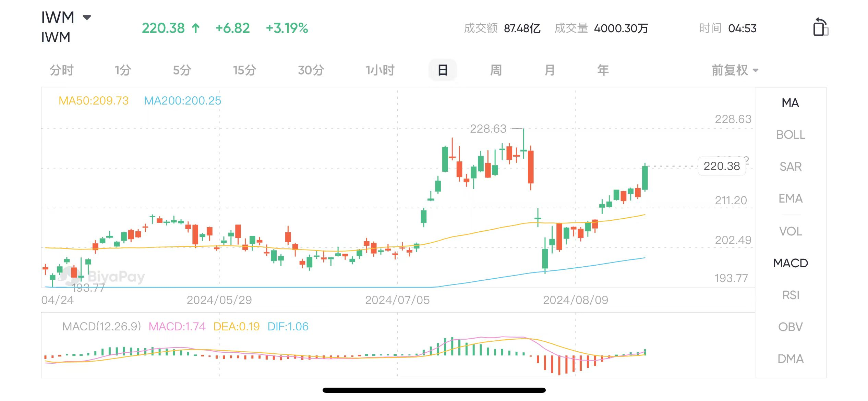Select the DMA sub-indicator
This screenshot has width=868, height=401.
[791, 359]
